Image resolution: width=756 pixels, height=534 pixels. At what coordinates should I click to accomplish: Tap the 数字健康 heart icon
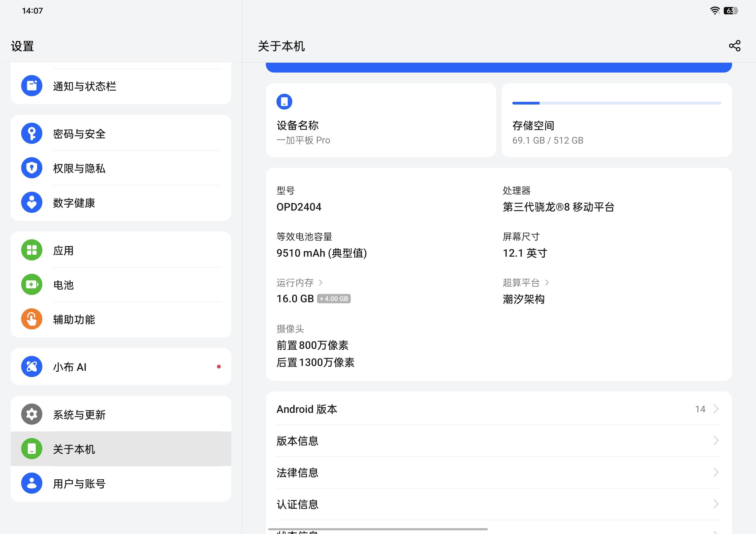click(31, 202)
